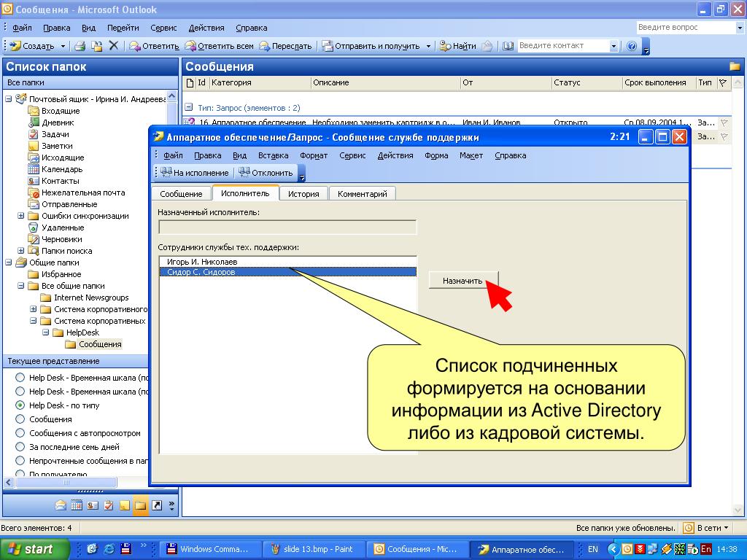Click the Найти toolbar button
This screenshot has width=747, height=560.
[x=458, y=46]
